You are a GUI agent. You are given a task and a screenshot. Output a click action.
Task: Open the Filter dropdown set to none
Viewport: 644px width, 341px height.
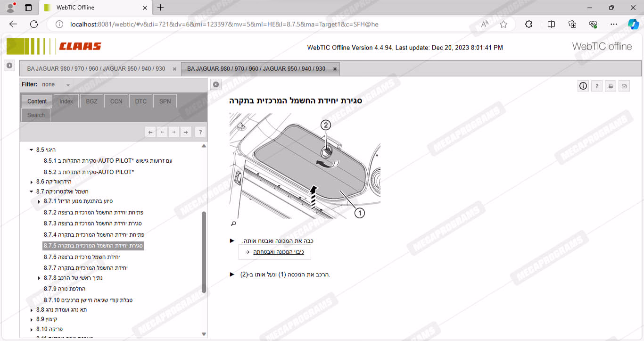coord(68,85)
